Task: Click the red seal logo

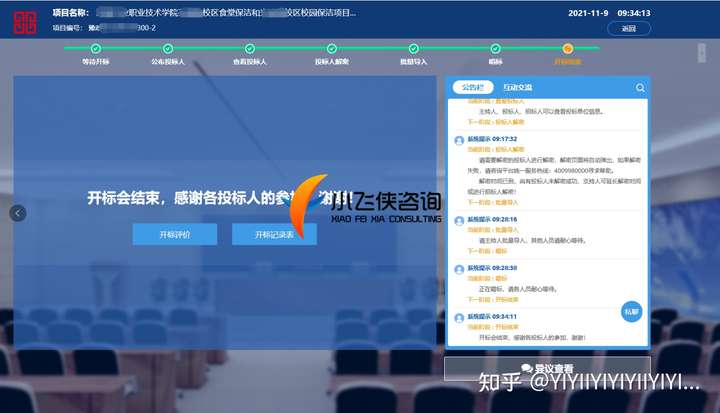Action: coord(25,23)
